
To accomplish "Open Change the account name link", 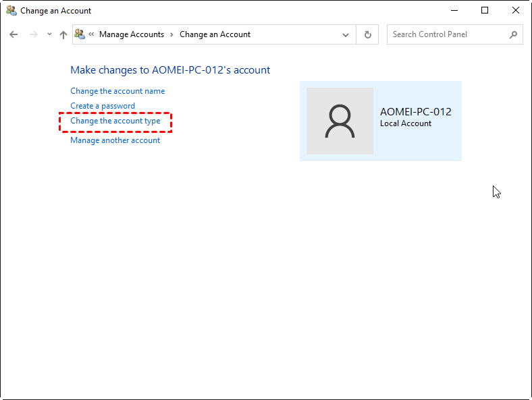I will (117, 91).
